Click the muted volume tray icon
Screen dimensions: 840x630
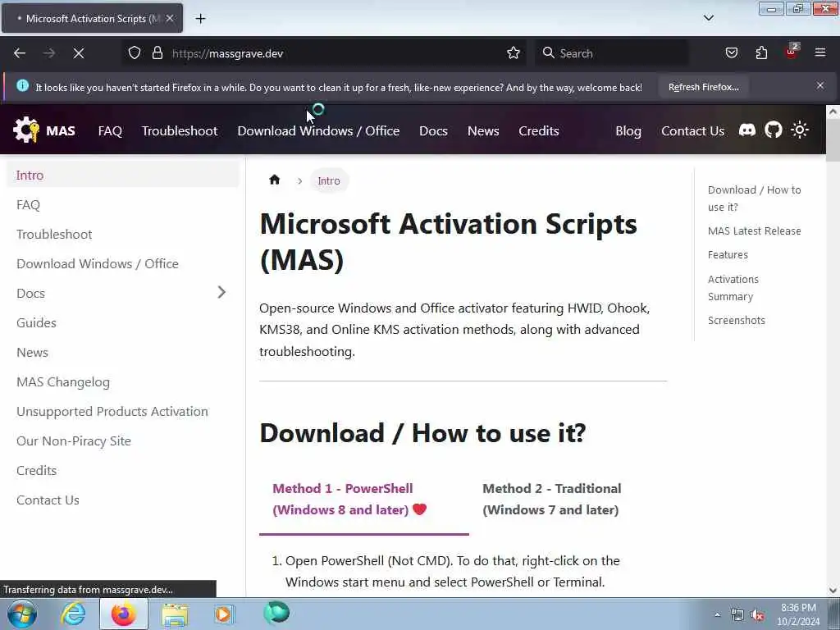click(x=757, y=615)
